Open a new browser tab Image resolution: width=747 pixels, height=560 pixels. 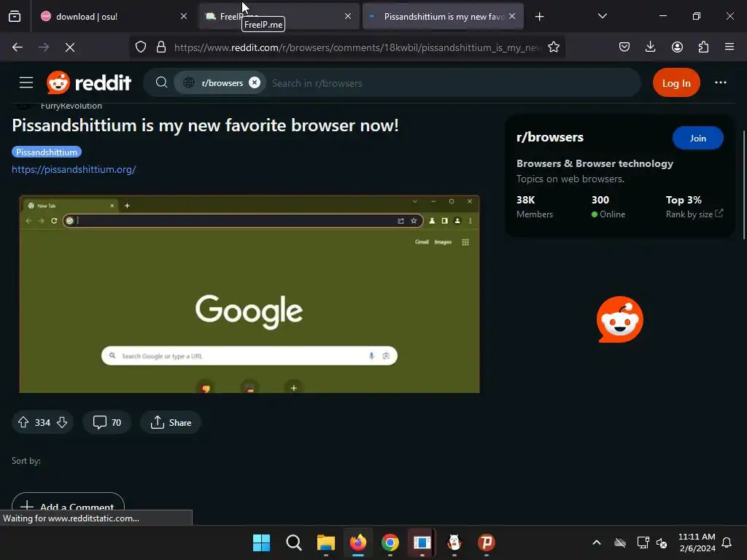pos(539,17)
